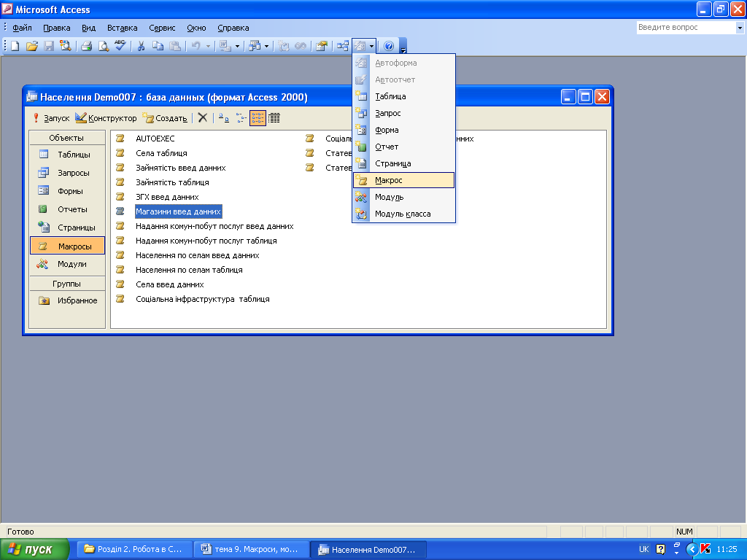Switch to Small Icons view
The image size is (747, 560).
[241, 118]
